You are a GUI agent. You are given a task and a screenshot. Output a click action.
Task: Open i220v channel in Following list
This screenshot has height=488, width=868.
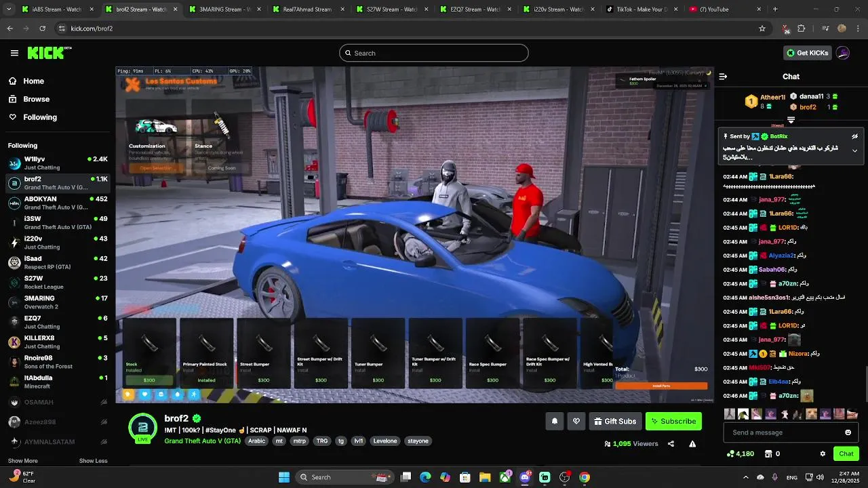[58, 243]
